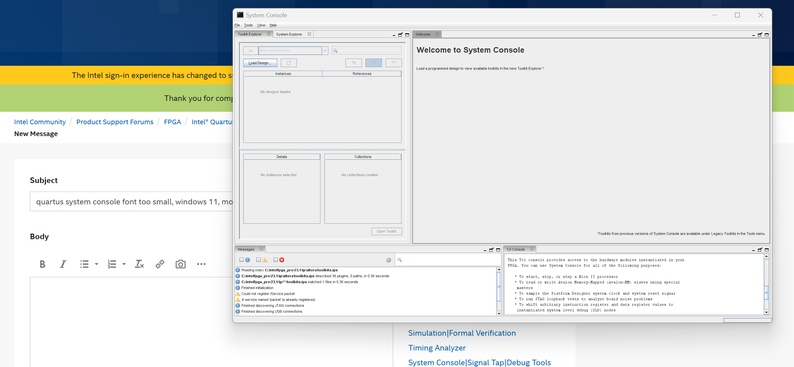This screenshot has height=367, width=794.
Task: Open the View menu in System Console
Action: (261, 25)
